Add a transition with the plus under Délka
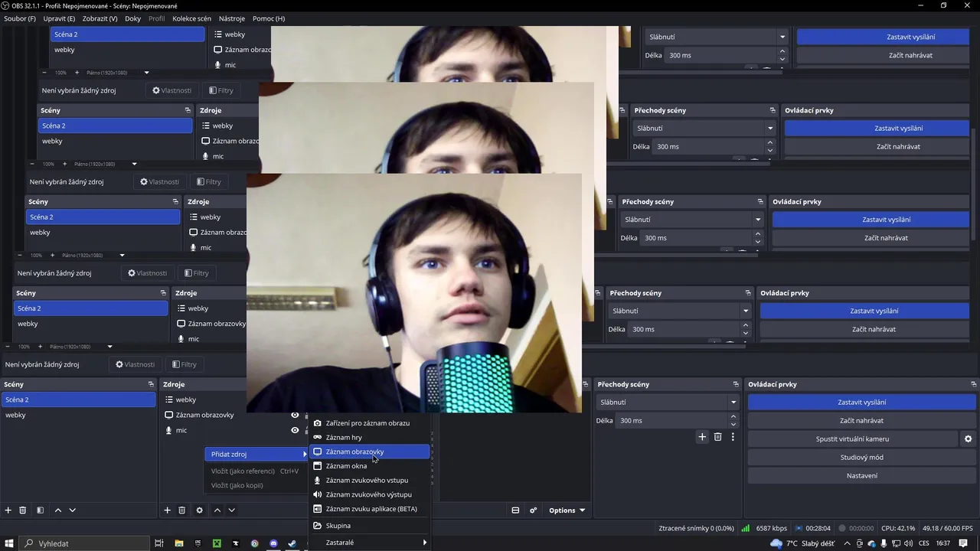Image resolution: width=980 pixels, height=551 pixels. (702, 437)
